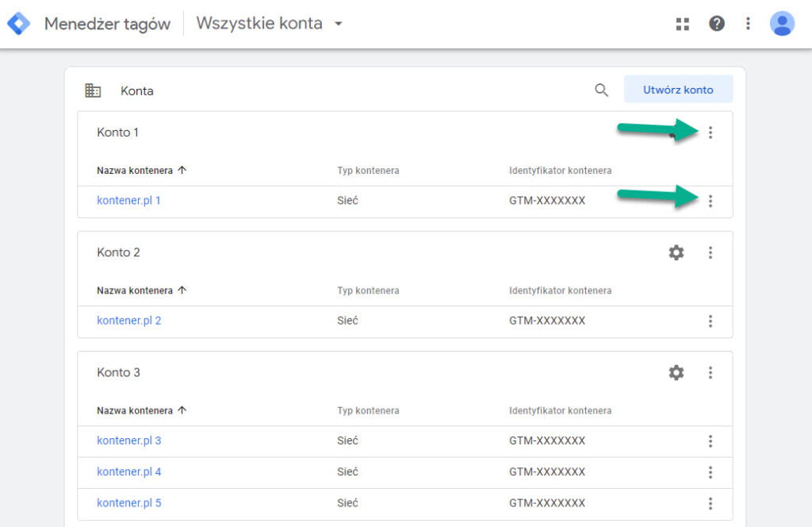Click the building icon beside Konta
The height and width of the screenshot is (527, 812).
(x=93, y=90)
